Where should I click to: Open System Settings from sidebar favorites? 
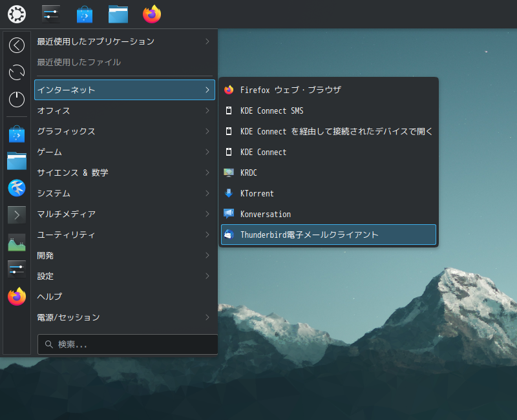click(x=17, y=269)
